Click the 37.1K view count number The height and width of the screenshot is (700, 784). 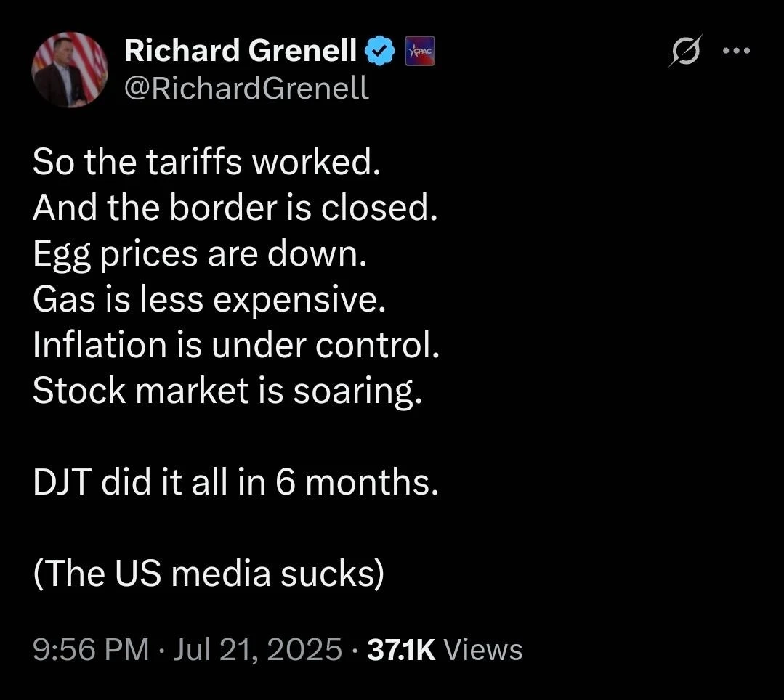[x=401, y=648]
